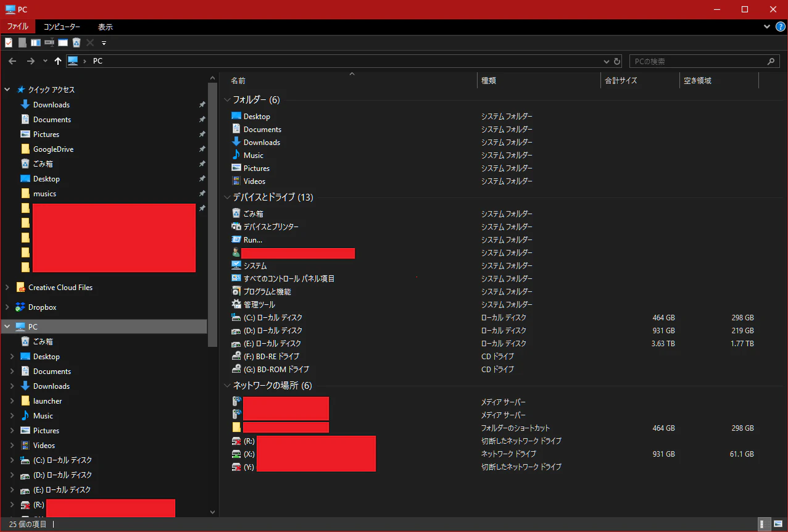Click the Properties icon in quick access toolbar
Image resolution: width=788 pixels, height=532 pixels.
9,43
